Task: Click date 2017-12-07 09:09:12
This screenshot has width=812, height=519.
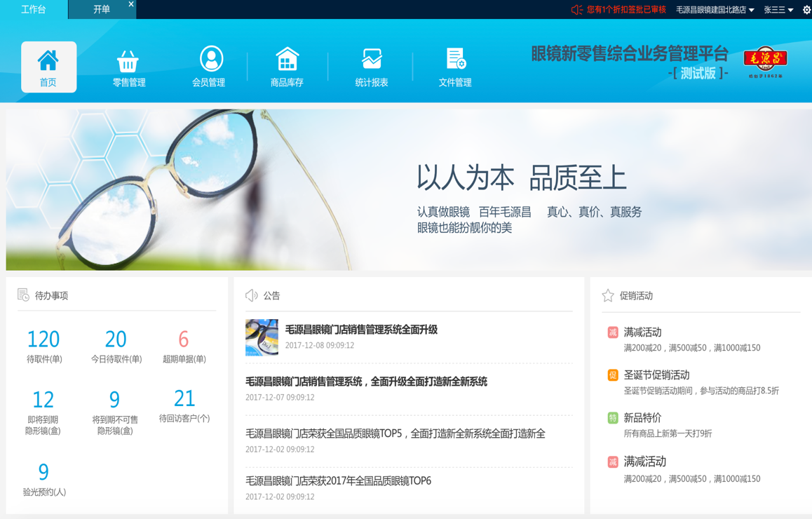Action: (x=280, y=397)
